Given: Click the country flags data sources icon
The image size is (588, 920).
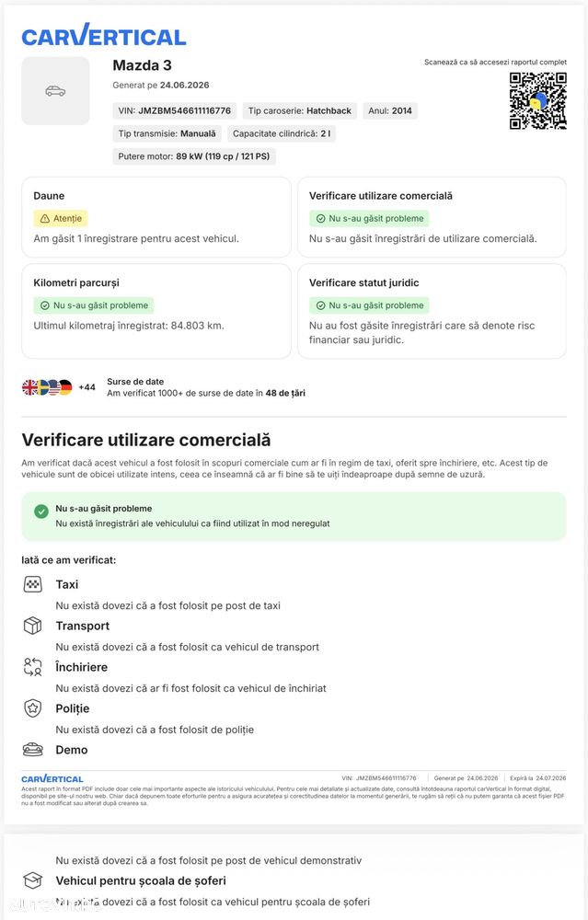Looking at the screenshot, I should (47, 387).
